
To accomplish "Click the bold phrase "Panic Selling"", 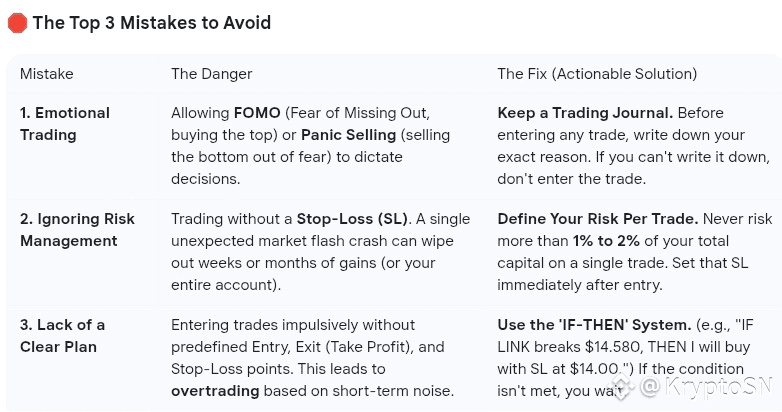I will 350,135.
